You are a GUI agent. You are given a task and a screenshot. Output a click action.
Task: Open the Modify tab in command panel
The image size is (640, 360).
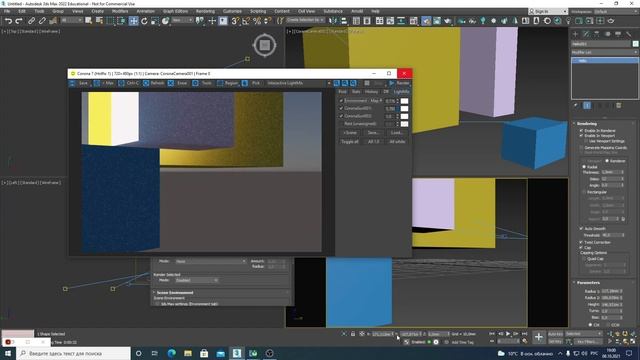[586, 34]
